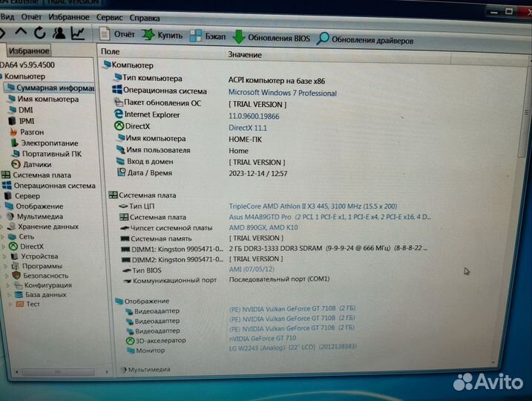Open the TripleCore AMD Athlon II X3 link
Screen dimensions: 532x401
(x=313, y=206)
